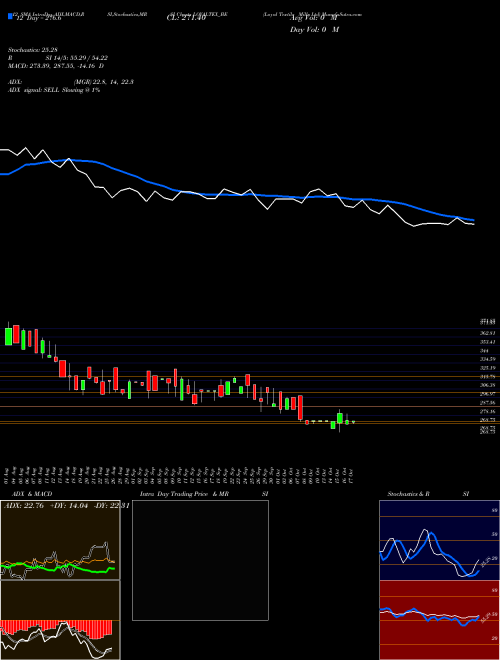Click the 'Stochastics: 23.28' reading
This screenshot has height=660, width=500.
pos(35,50)
